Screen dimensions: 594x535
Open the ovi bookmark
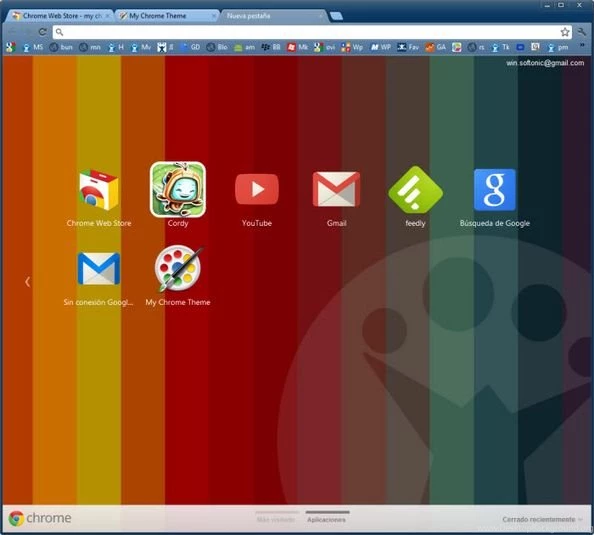325,47
